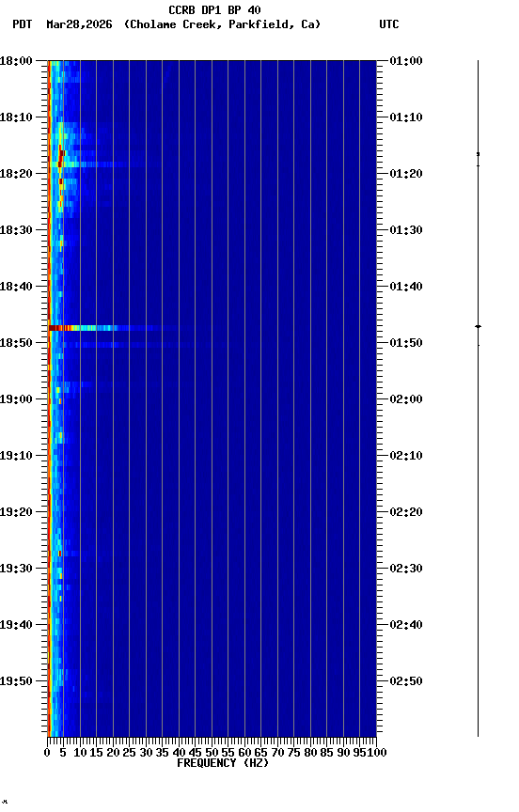Screen dimensions: 519x812
Task: Click the small seismogram blip near 01:17 UTC
Action: coord(478,155)
